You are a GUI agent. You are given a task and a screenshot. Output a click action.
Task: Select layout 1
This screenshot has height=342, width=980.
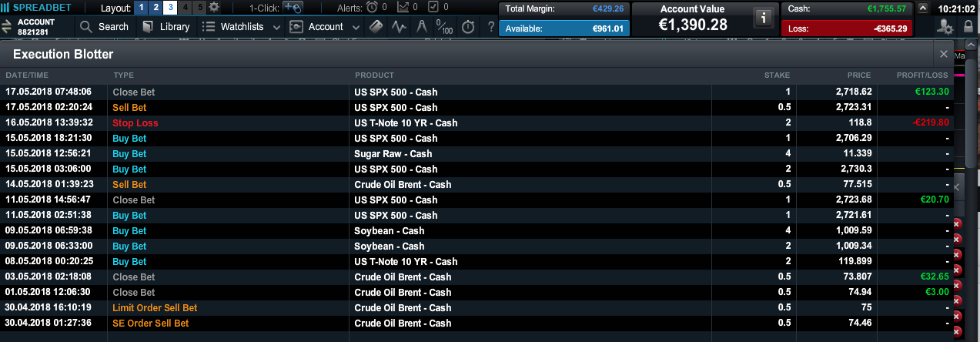coord(141,8)
